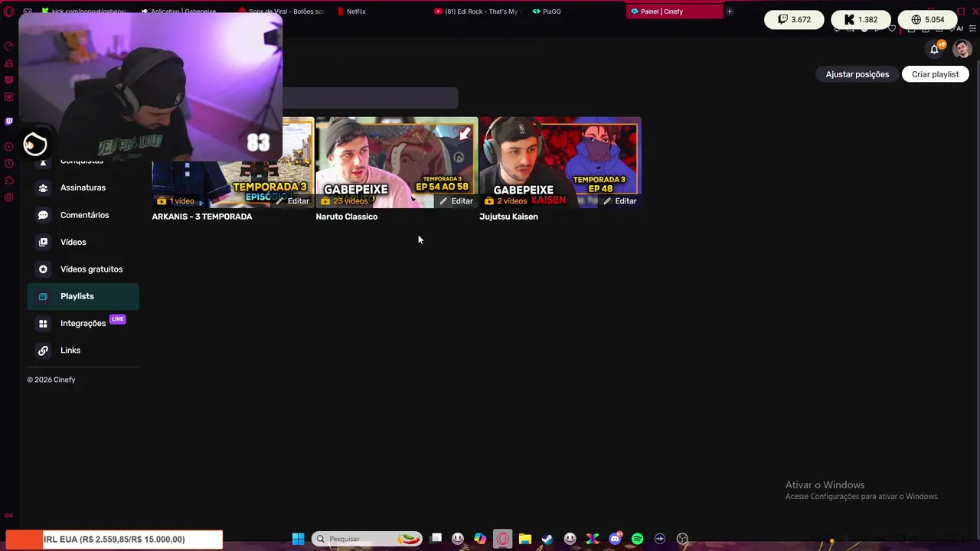
Task: Switch to the Edi Rock YouTube tab
Action: point(479,11)
